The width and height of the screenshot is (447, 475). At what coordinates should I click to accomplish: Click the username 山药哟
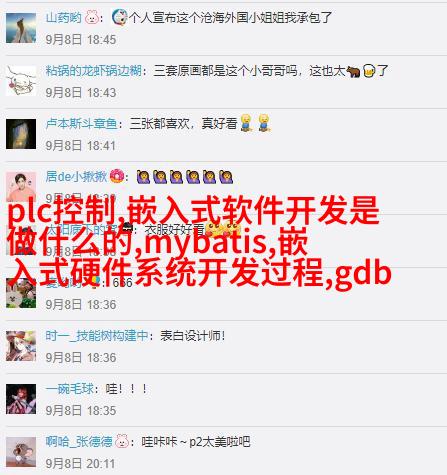(63, 17)
